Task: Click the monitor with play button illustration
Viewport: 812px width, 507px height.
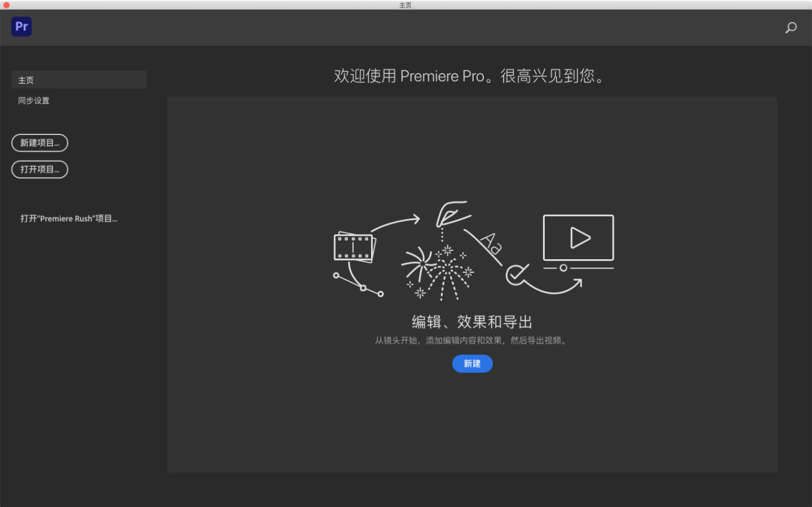Action: pyautogui.click(x=577, y=237)
